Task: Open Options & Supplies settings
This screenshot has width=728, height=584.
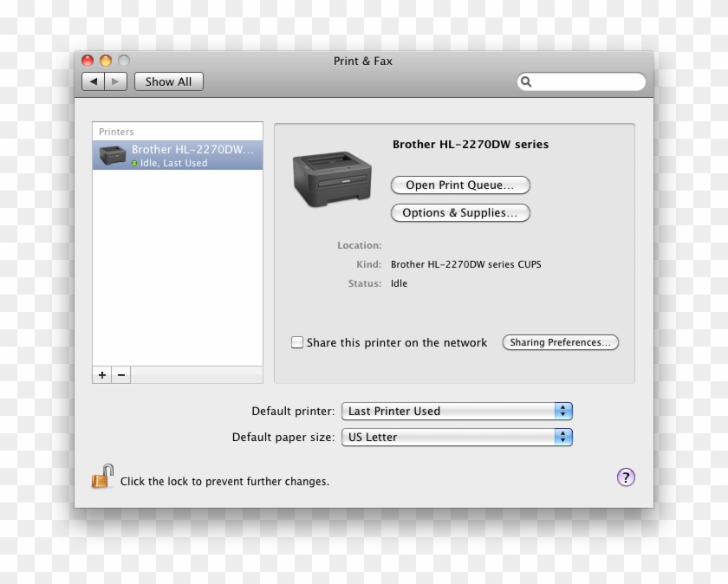Action: (x=460, y=212)
